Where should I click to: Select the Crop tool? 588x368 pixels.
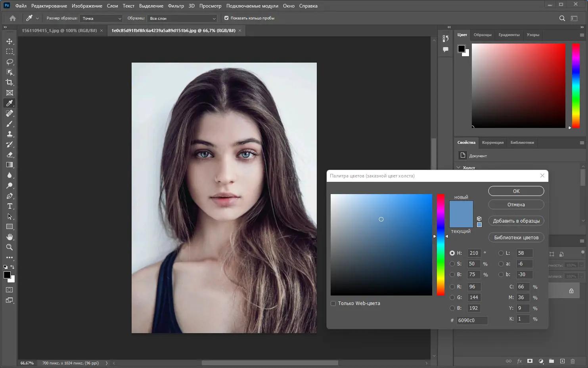tap(10, 82)
